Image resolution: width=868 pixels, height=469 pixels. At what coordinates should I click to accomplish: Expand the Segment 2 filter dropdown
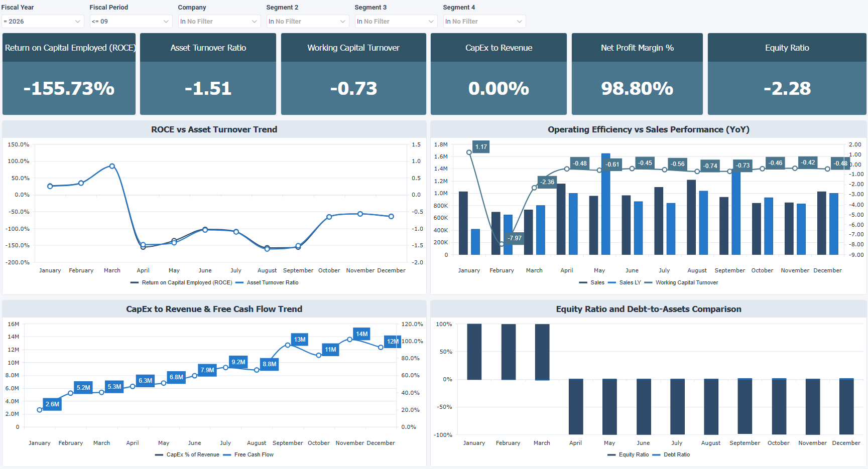tap(308, 22)
